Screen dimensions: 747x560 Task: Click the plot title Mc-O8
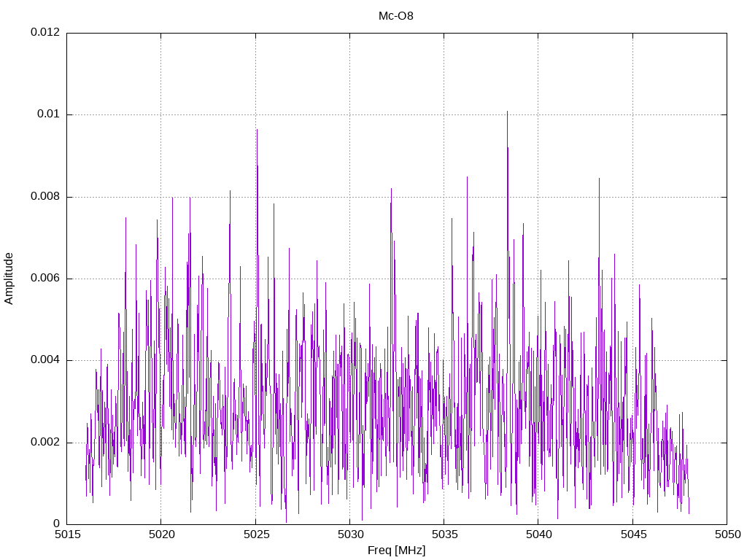click(x=396, y=16)
